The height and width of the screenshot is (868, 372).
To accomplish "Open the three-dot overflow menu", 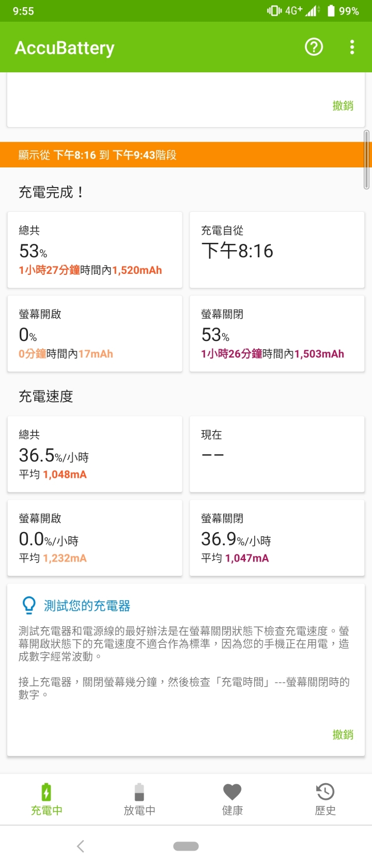I will pyautogui.click(x=352, y=47).
